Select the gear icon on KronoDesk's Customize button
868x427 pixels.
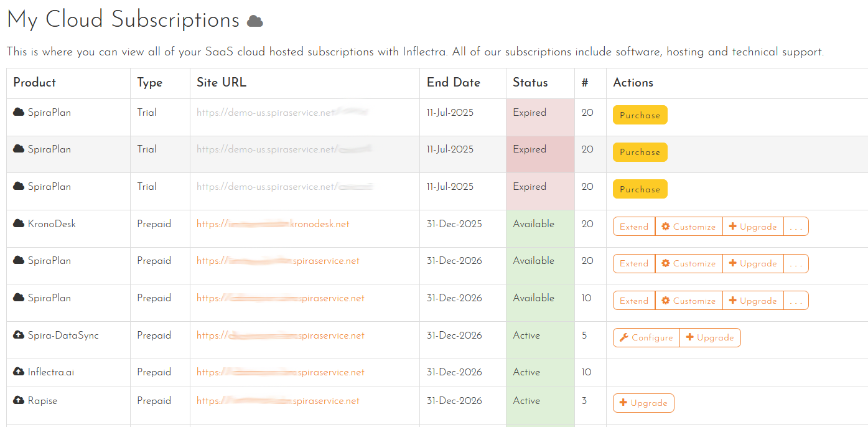tap(665, 227)
